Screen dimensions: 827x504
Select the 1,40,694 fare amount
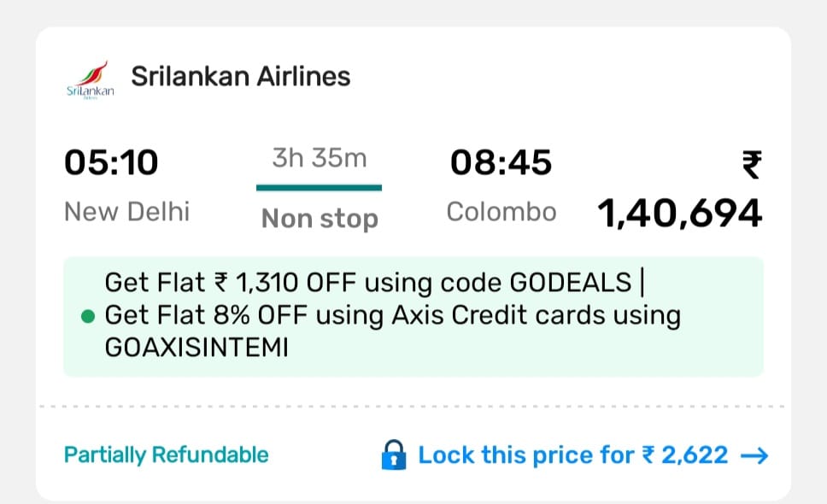(680, 214)
